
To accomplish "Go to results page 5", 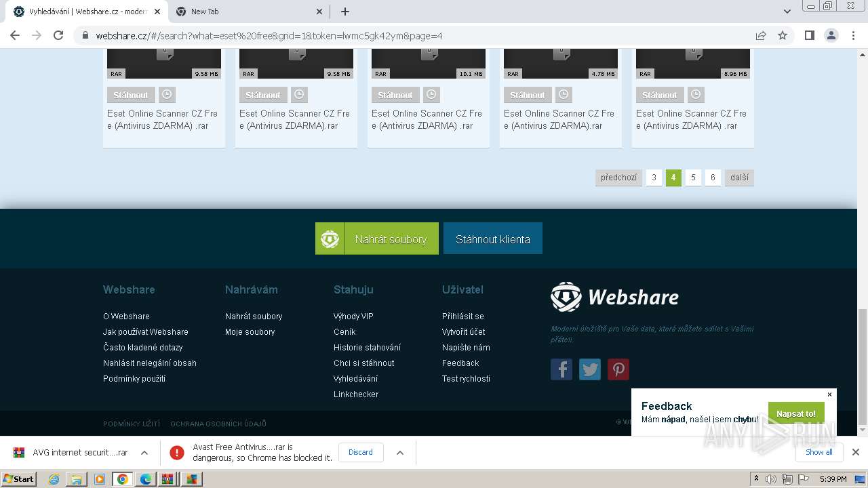I will (693, 178).
